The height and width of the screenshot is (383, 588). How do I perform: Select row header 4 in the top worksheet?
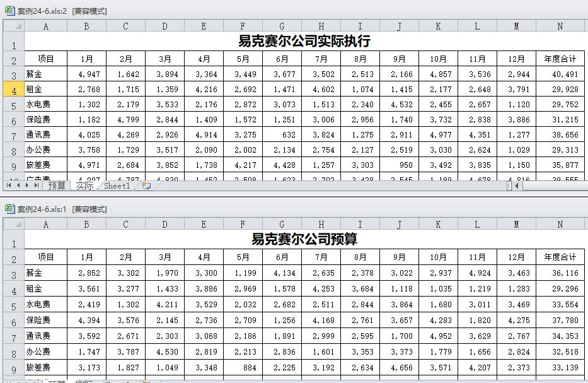(13, 88)
